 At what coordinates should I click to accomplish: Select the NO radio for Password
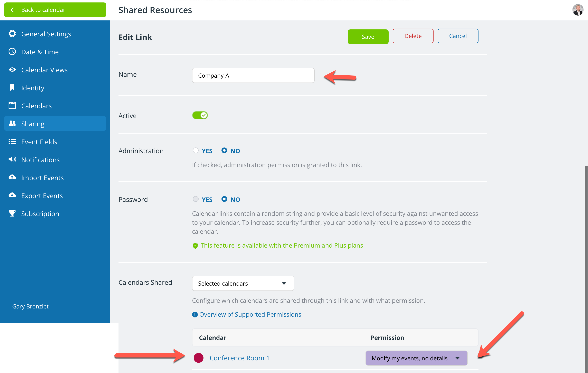click(x=224, y=199)
